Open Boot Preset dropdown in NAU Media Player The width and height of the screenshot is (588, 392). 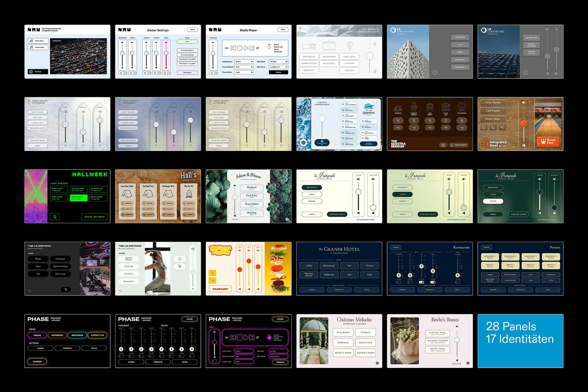pyautogui.click(x=279, y=67)
